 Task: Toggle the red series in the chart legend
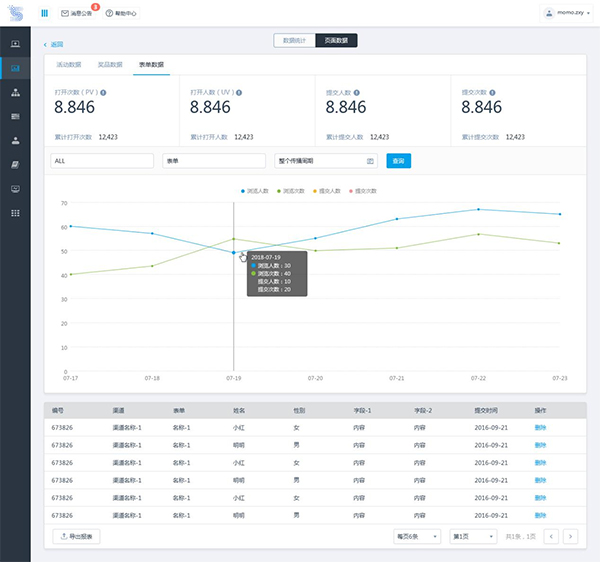tap(363, 191)
